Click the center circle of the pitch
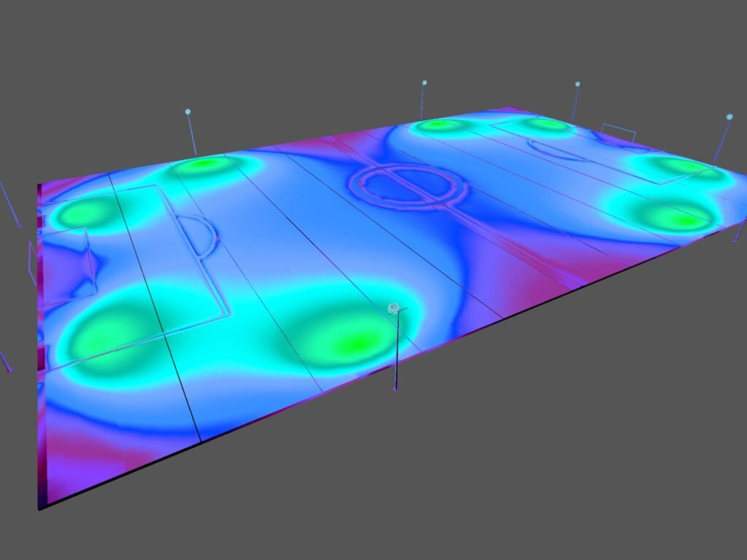This screenshot has height=560, width=747. pyautogui.click(x=408, y=187)
